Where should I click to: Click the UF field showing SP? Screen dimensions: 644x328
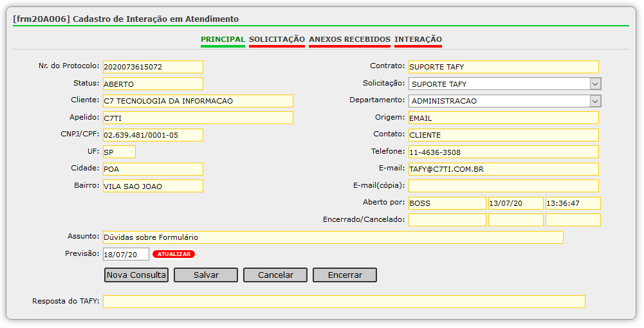119,152
